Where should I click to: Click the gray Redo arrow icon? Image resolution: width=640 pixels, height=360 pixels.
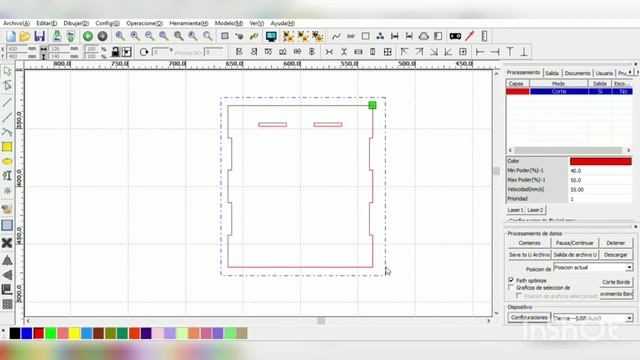[x=102, y=36]
